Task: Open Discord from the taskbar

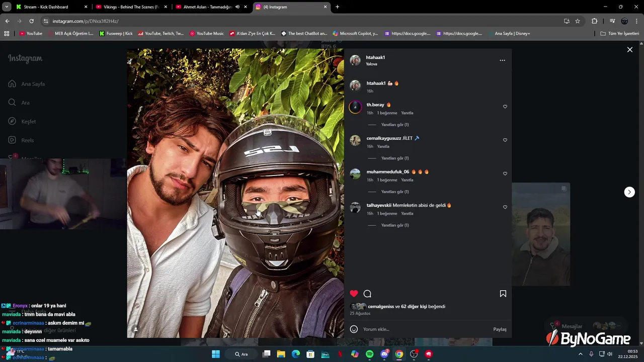Action: coord(384,354)
